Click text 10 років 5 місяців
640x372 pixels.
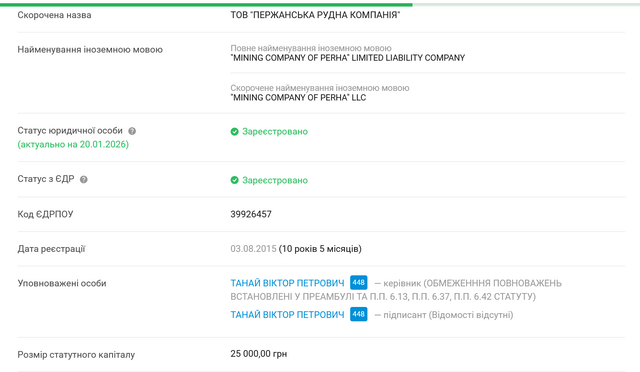pyautogui.click(x=320, y=249)
